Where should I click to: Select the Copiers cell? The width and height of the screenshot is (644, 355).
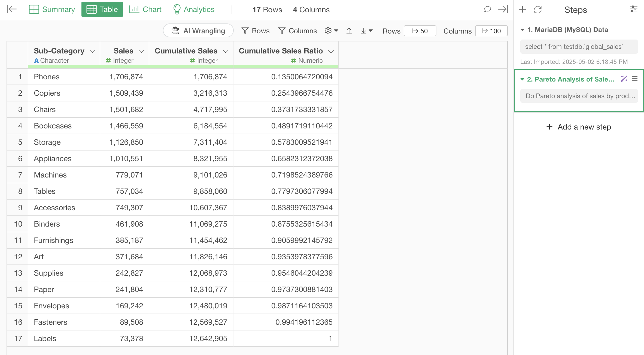point(64,93)
